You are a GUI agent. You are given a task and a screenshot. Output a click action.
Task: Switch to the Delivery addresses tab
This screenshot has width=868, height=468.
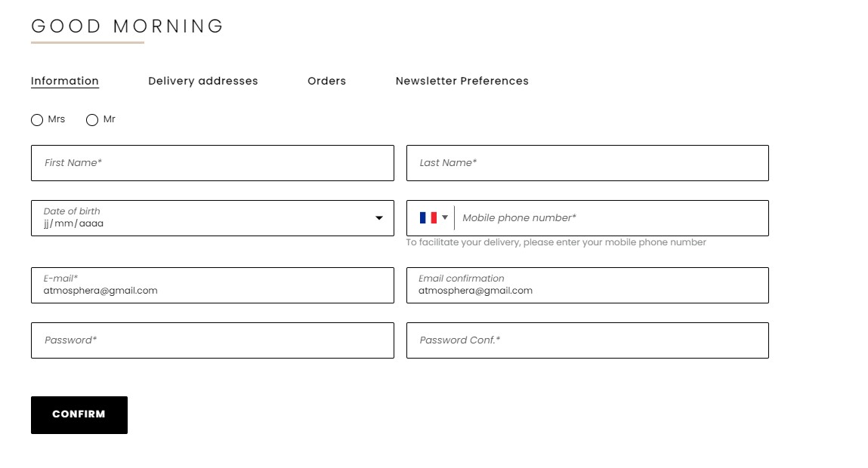pyautogui.click(x=203, y=81)
